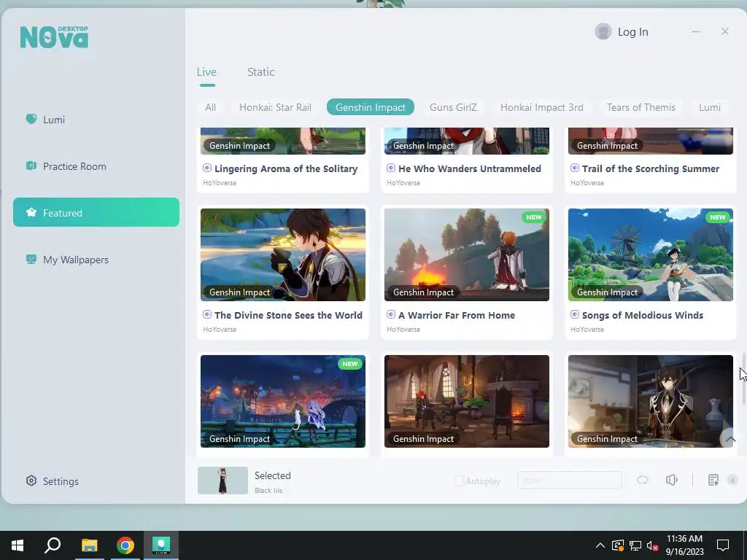747x560 pixels.
Task: Click the wallpaper list scrollbar
Action: click(x=743, y=378)
